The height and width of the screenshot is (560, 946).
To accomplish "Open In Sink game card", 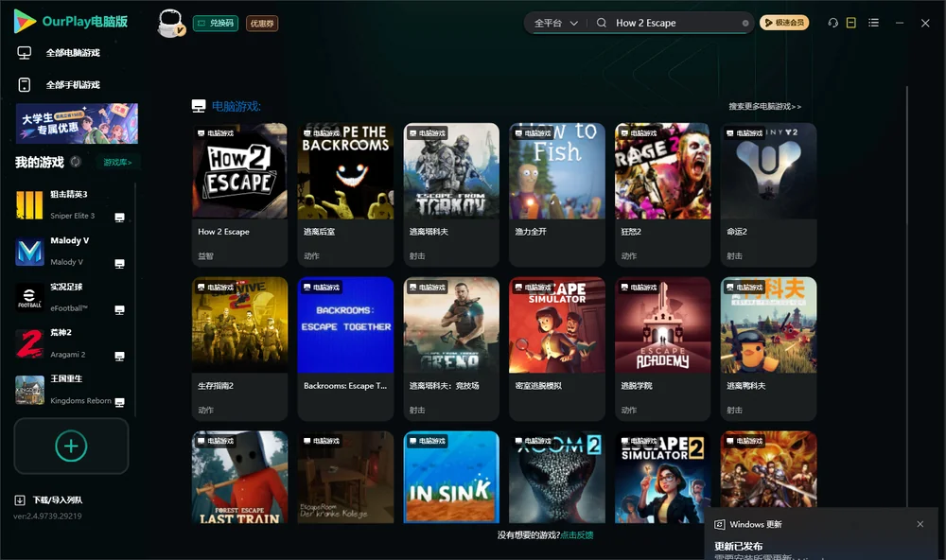I will point(451,477).
